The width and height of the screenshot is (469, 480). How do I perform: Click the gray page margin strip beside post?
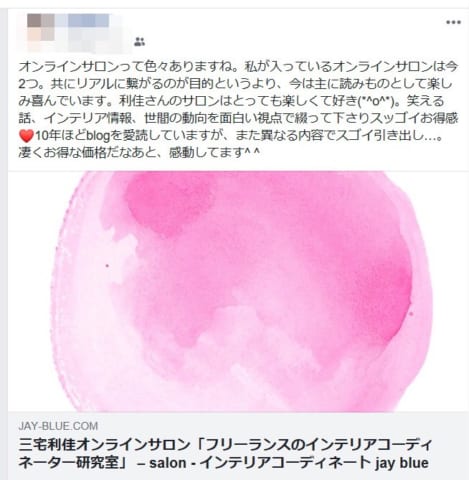tap(4, 243)
